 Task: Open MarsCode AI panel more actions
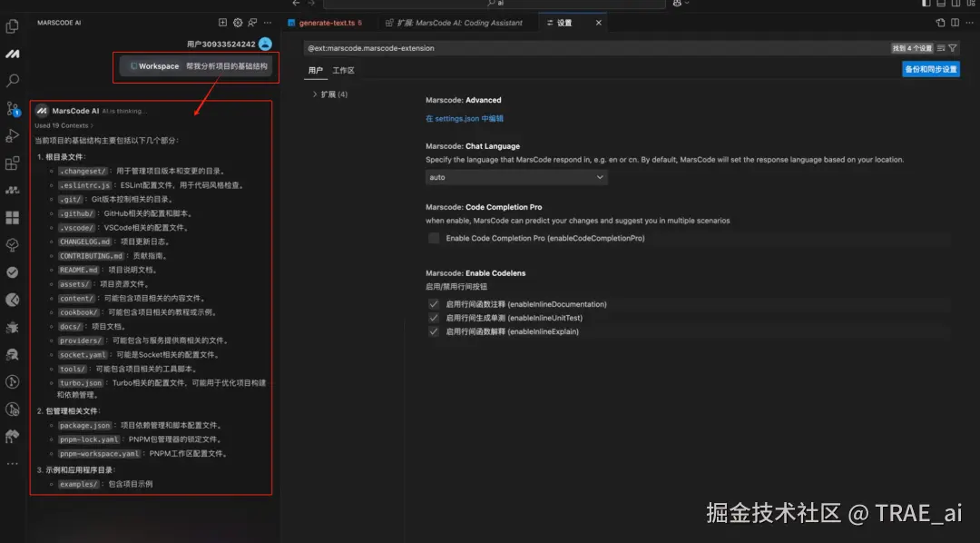coord(268,23)
